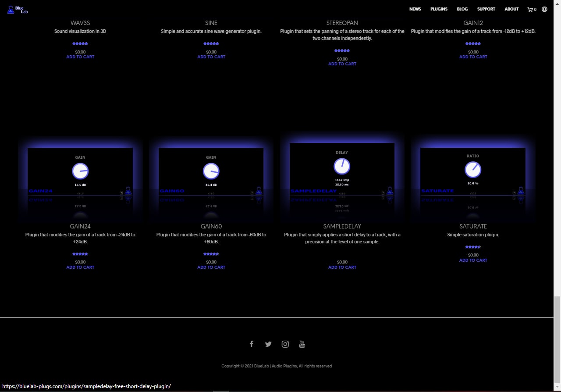This screenshot has height=392, width=561.
Task: Click the 'Sound visualization in 3D' description
Action: pos(80,32)
